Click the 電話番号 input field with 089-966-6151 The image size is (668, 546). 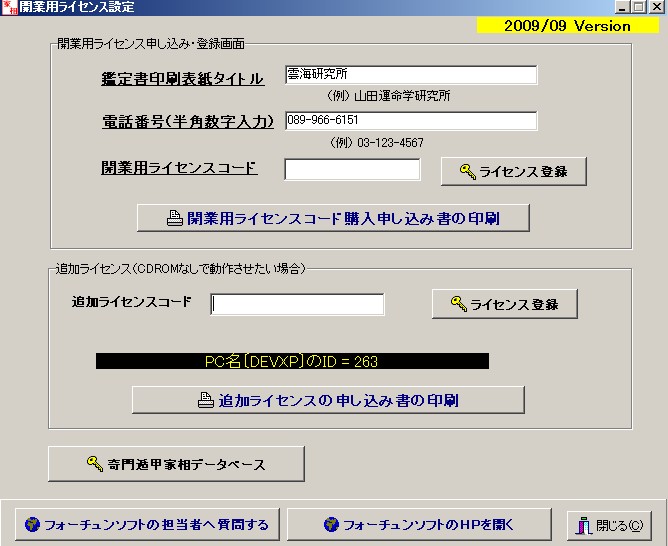411,121
